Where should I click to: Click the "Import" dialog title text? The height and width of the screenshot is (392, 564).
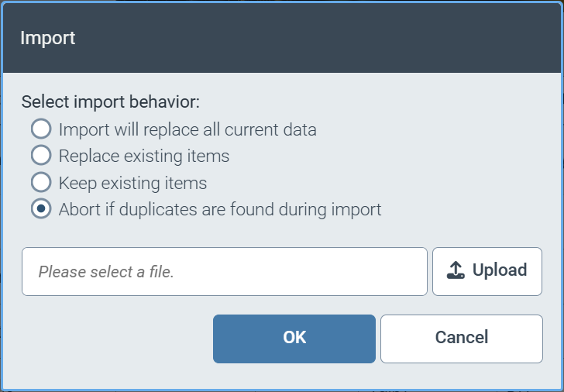[47, 38]
